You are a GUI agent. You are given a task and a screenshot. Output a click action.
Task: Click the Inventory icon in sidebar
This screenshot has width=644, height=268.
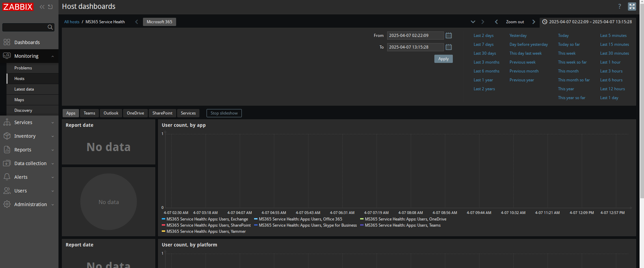coord(7,136)
